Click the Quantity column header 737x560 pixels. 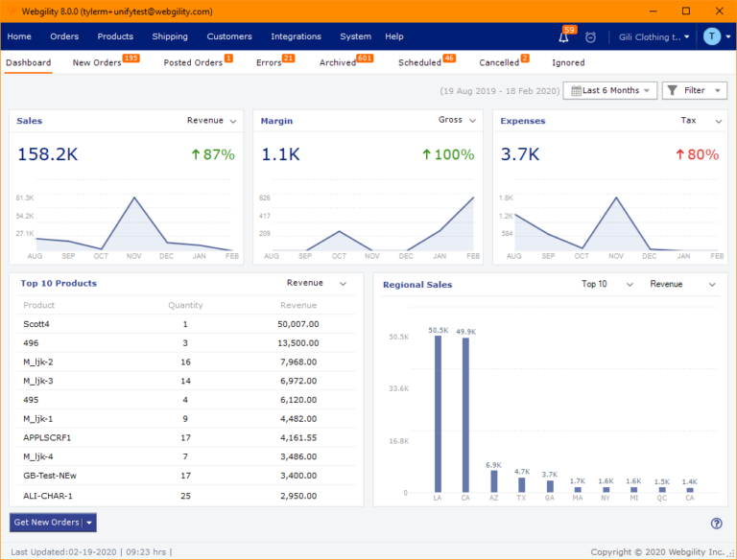click(185, 305)
